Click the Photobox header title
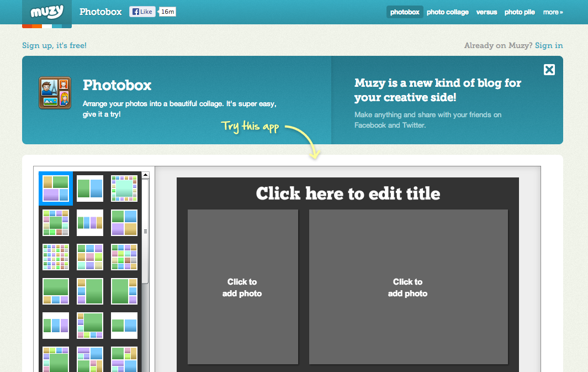This screenshot has height=372, width=588. point(100,12)
